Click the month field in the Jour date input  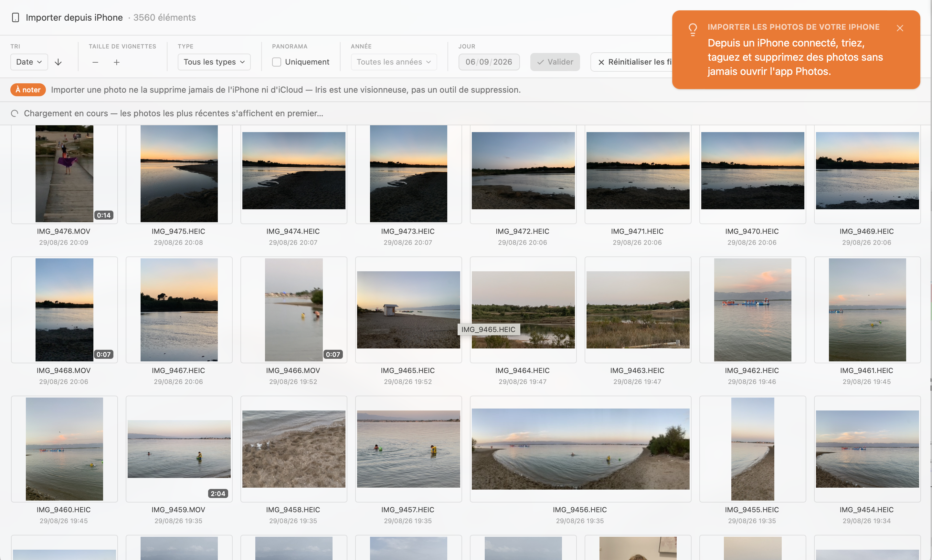tap(484, 62)
